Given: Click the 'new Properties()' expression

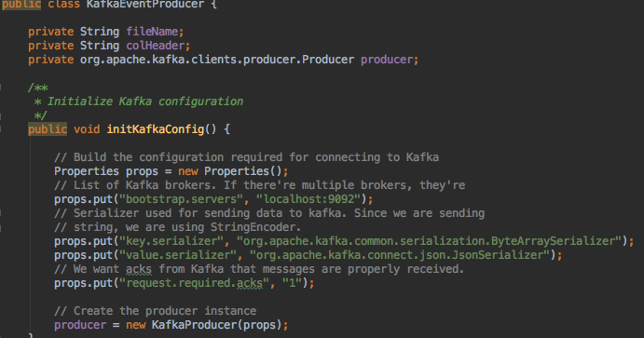Looking at the screenshot, I should 230,171.
